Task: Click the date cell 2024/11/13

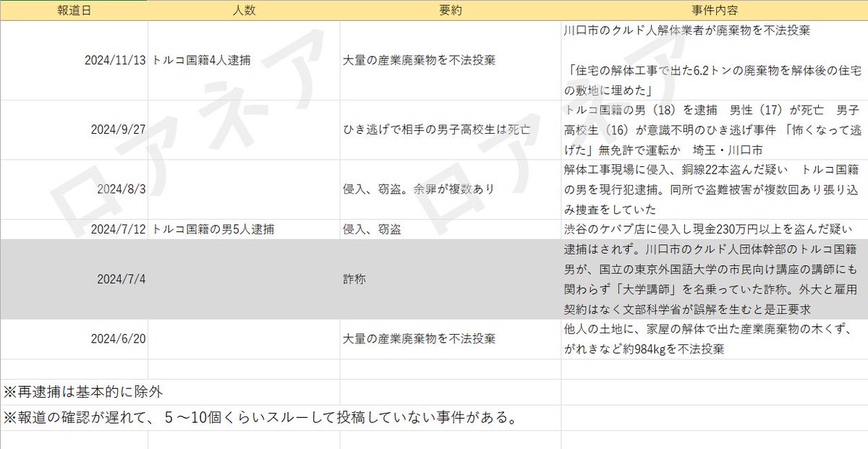Action: point(74,61)
